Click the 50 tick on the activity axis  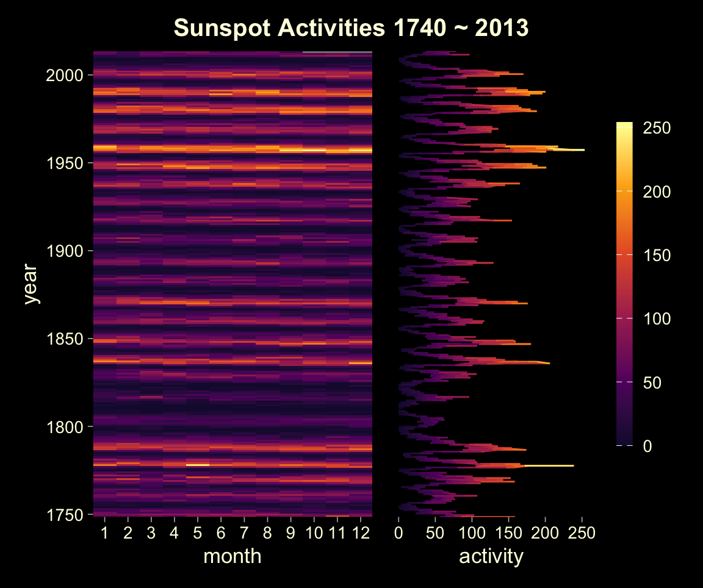coord(436,531)
